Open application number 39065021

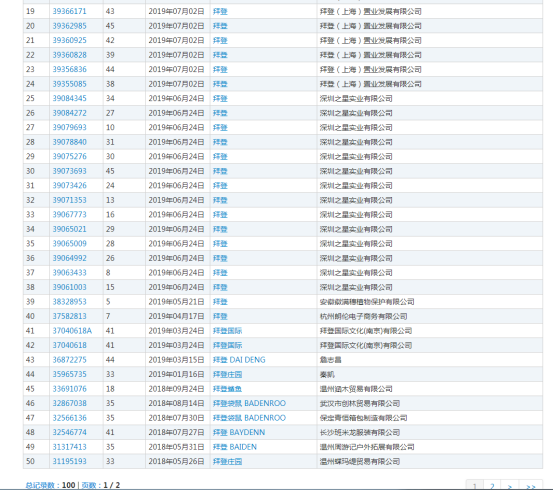69,229
